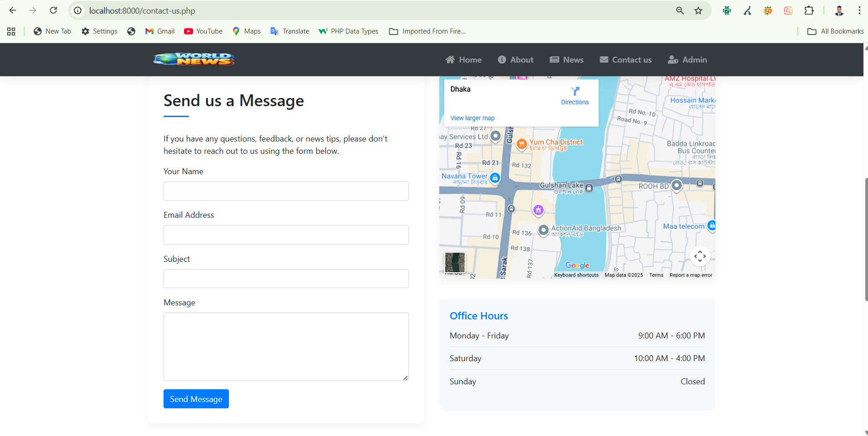Reload the page with the refresh icon
This screenshot has width=868, height=436.
click(53, 10)
